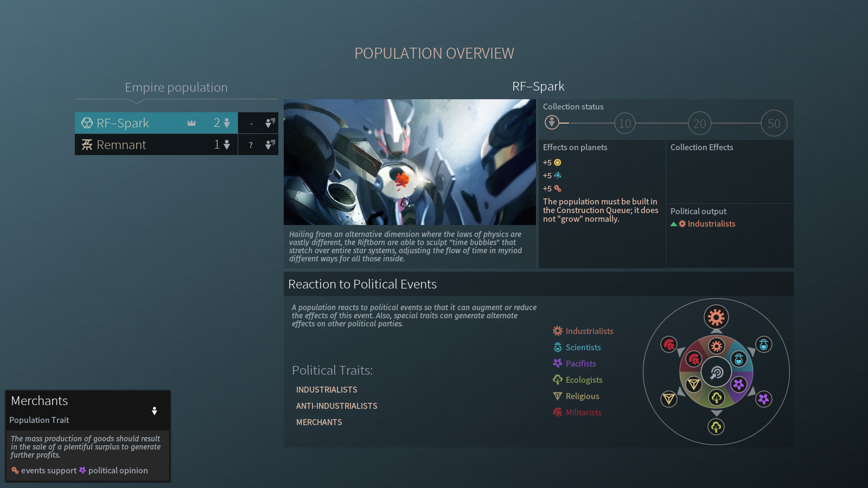The height and width of the screenshot is (488, 868).
Task: Click the 50 collection milestone marker
Action: point(774,124)
